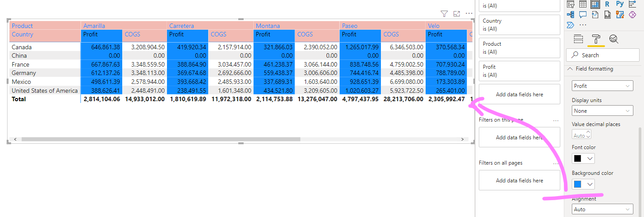Insert a Python visual
The height and width of the screenshot is (217, 644).
click(620, 4)
